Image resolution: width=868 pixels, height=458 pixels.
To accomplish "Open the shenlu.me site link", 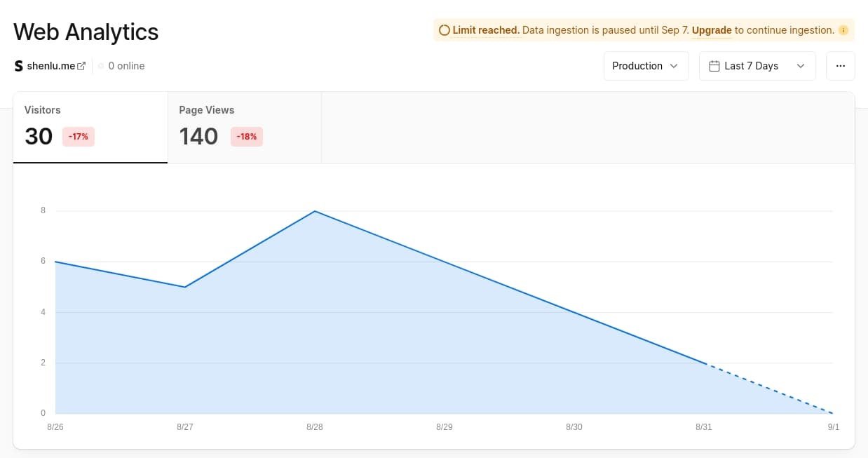I will [50, 66].
